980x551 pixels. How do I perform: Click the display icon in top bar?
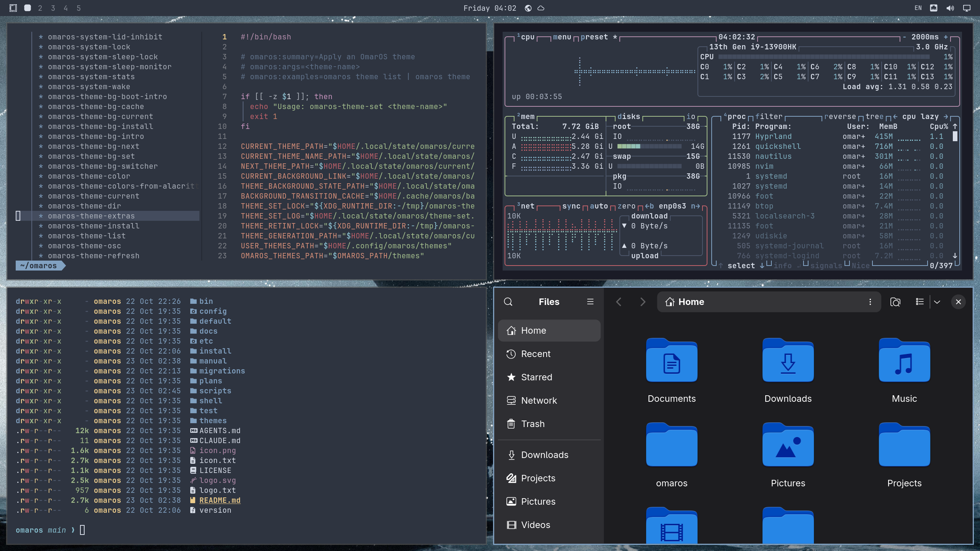[967, 8]
